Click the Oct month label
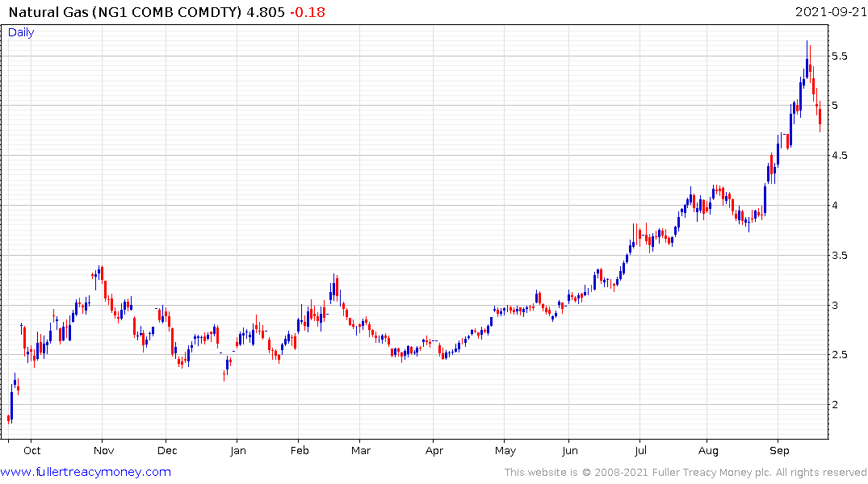Screen dimensions: 868x484 pyautogui.click(x=32, y=450)
